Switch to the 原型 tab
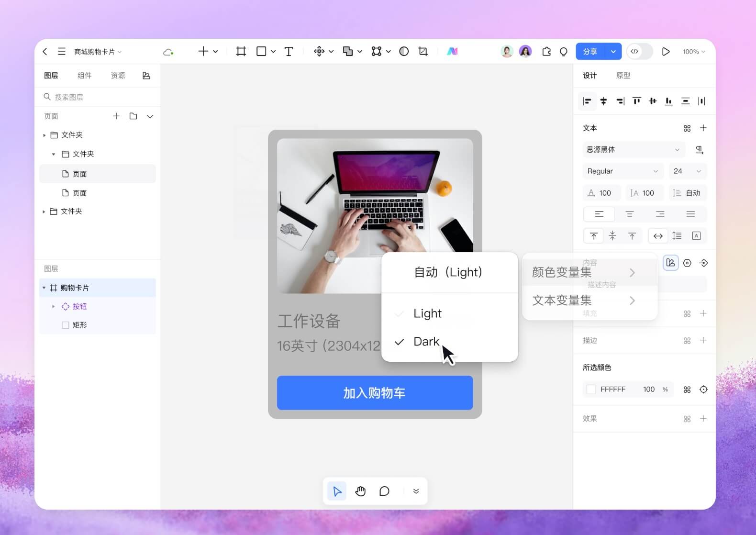Viewport: 756px width, 535px height. click(x=623, y=76)
